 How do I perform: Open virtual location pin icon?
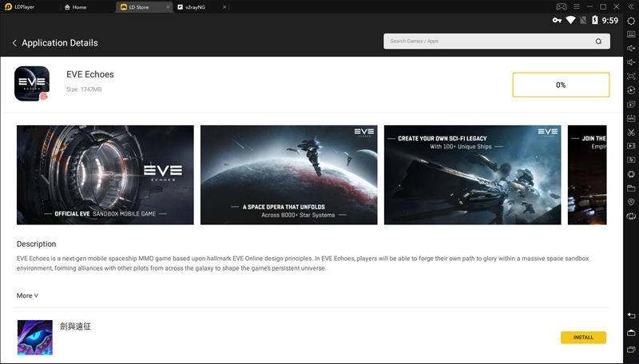click(631, 203)
